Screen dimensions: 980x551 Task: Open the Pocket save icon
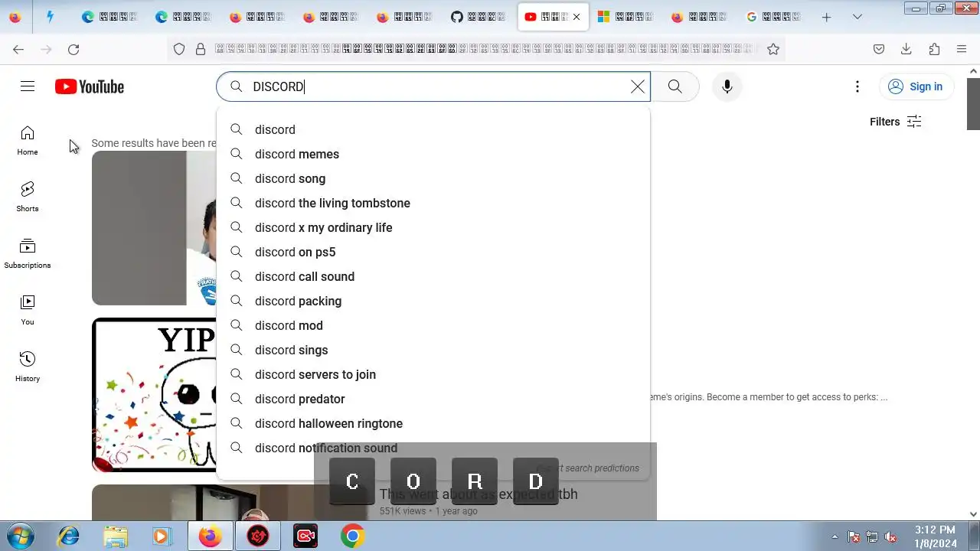click(879, 49)
